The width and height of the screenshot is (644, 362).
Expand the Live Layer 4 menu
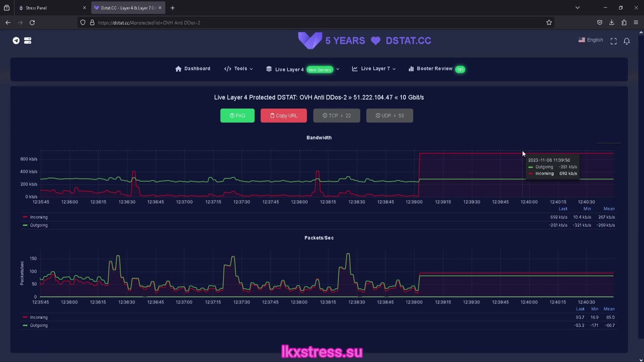302,69
